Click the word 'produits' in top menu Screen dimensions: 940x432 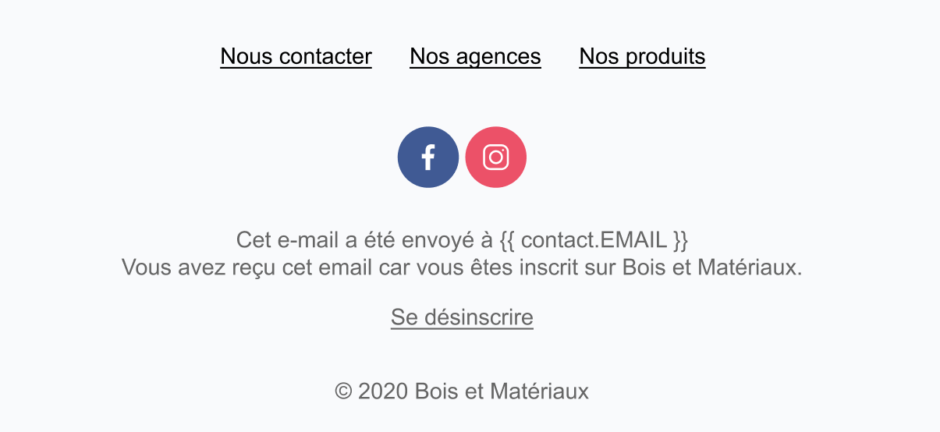[665, 58]
